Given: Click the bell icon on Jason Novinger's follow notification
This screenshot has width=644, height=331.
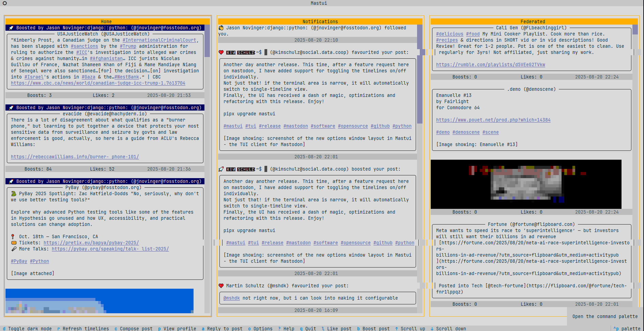Looking at the screenshot, I should click(x=221, y=28).
